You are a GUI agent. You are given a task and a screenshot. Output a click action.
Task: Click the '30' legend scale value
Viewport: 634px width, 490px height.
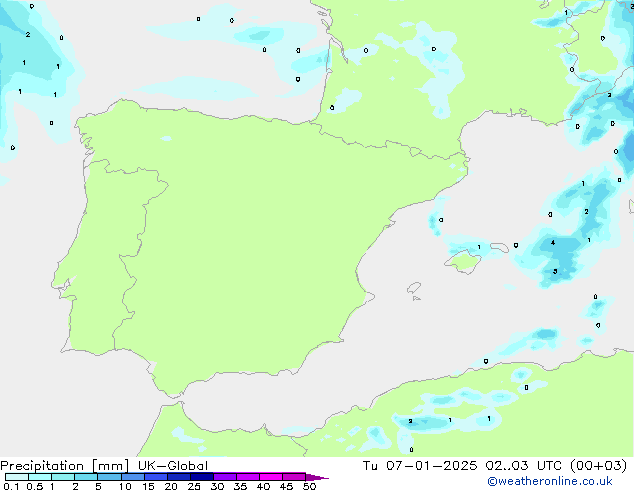tap(217, 486)
